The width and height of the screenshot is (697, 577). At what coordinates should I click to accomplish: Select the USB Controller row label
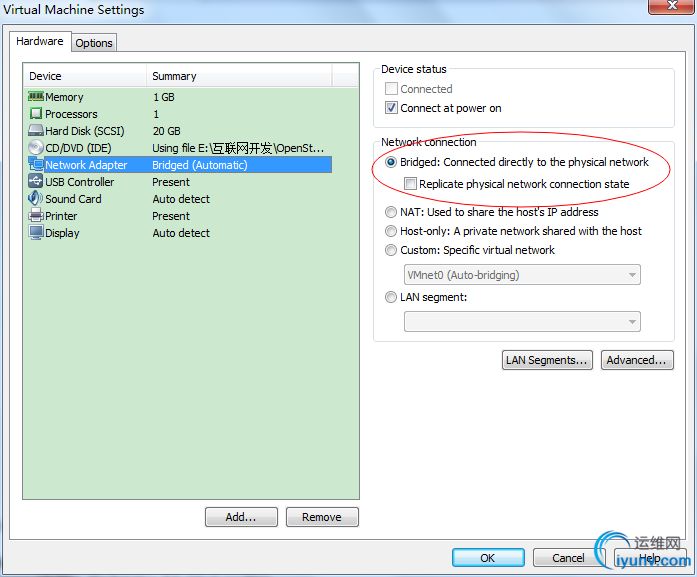pyautogui.click(x=80, y=182)
